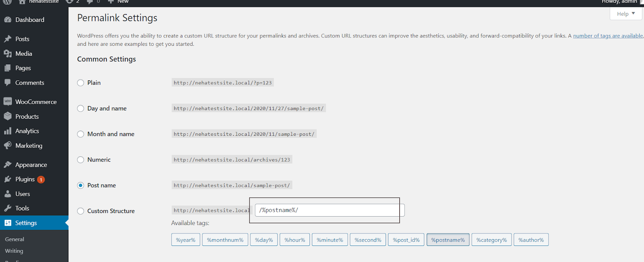Screen dimensions: 644x262
Task: Toggle the %postname% tag button
Action: (x=448, y=240)
